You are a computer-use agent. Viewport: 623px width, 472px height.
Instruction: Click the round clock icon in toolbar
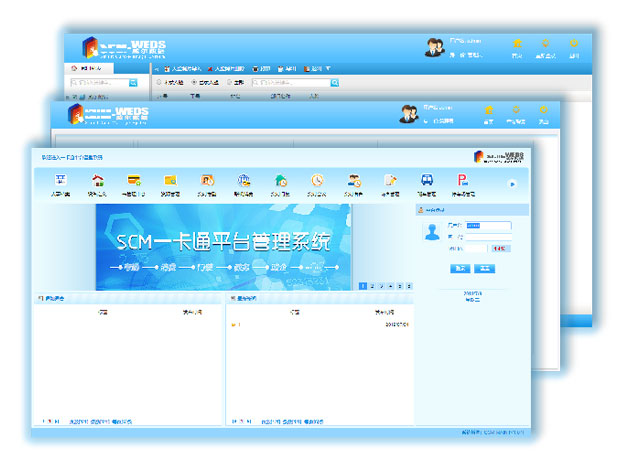coord(317,180)
